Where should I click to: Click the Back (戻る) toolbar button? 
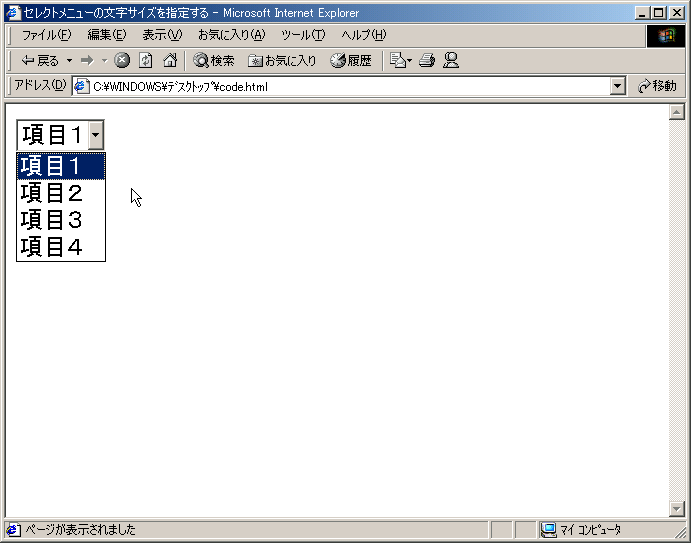(40, 60)
